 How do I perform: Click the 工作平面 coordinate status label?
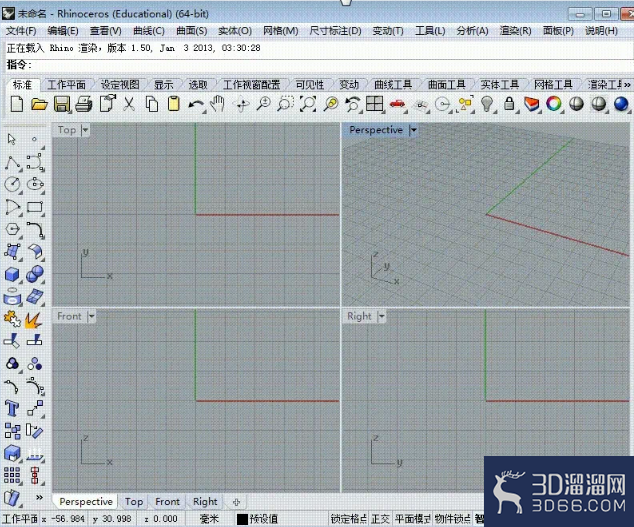click(x=20, y=519)
